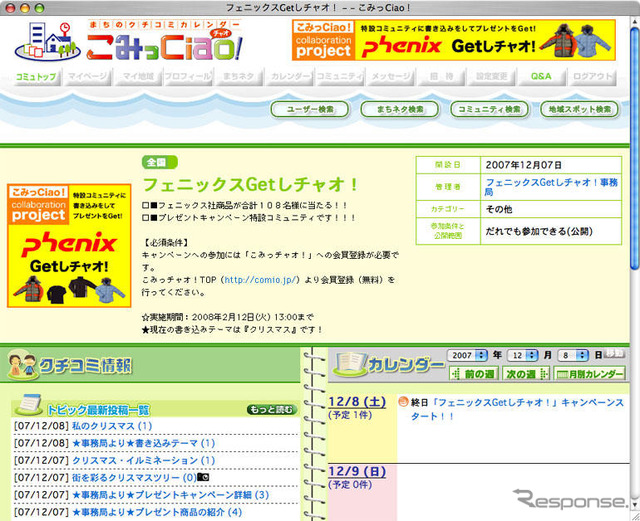Click the ユーザー検索 button
This screenshot has height=521, width=640.
(x=310, y=109)
